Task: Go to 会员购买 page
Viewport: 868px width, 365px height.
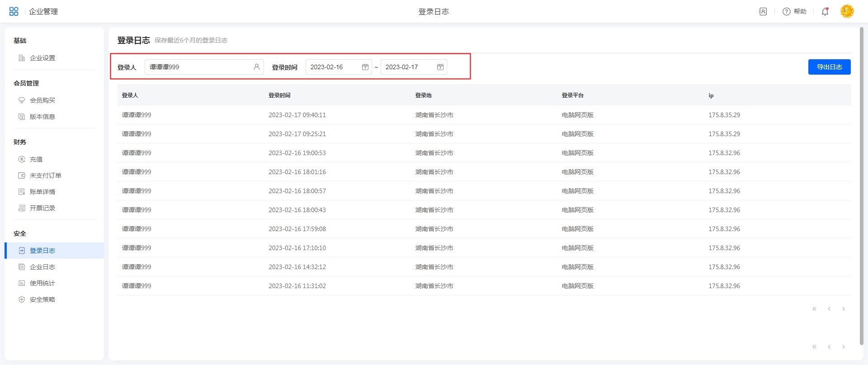Action: coord(42,100)
